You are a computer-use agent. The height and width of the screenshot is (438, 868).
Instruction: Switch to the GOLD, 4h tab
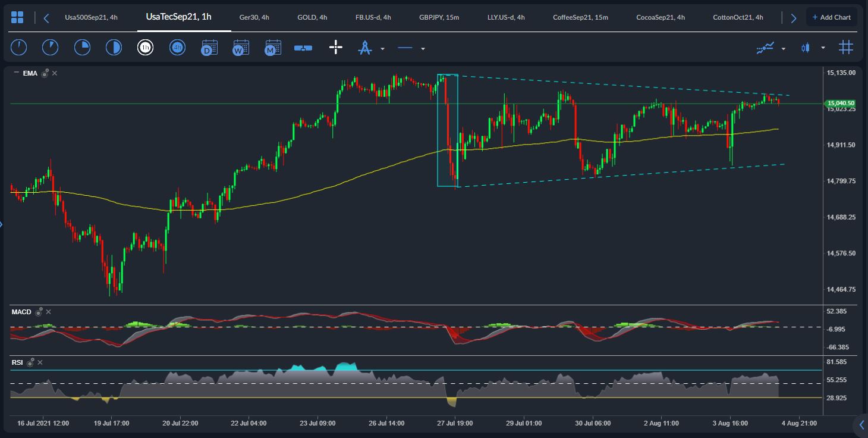click(312, 17)
